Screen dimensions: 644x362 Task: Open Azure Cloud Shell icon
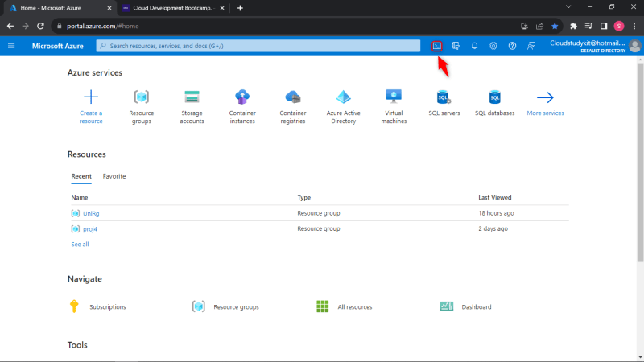tap(437, 46)
